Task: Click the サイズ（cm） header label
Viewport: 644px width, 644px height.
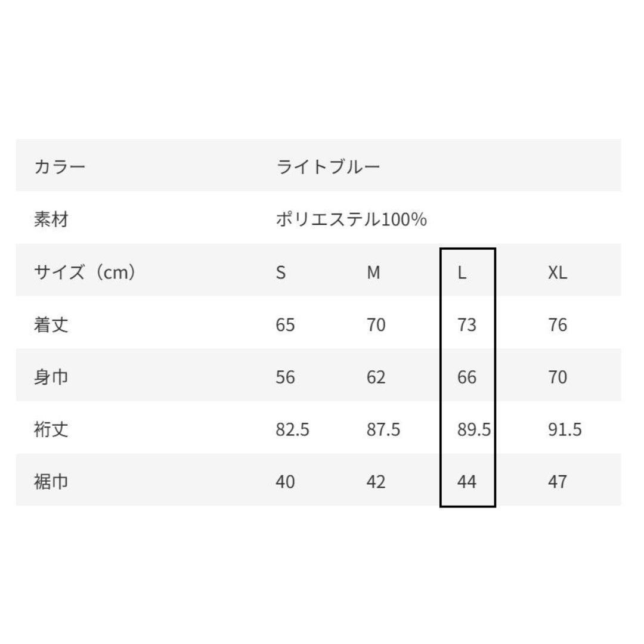Action: tap(85, 273)
